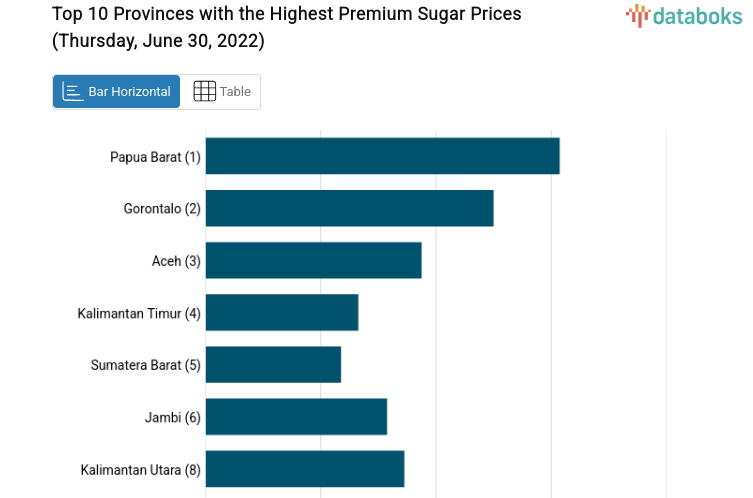Click the Aceh (3) axis label
Screen dimensions: 753x498
coord(176,261)
